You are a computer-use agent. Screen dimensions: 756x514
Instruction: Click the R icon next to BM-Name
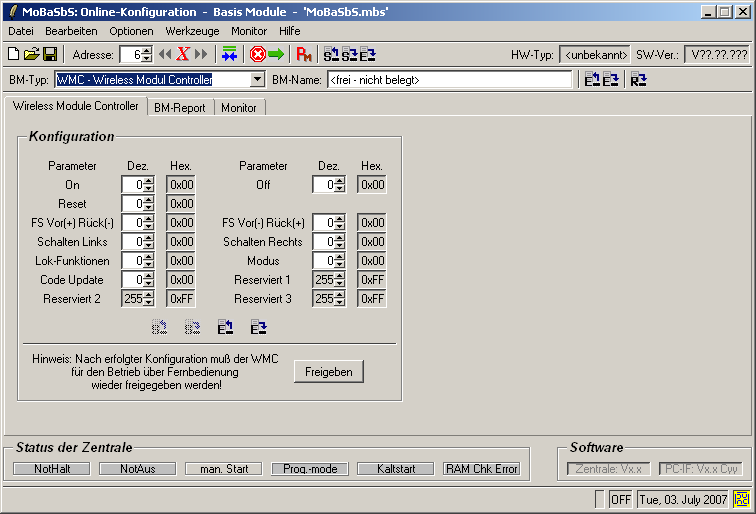(638, 80)
